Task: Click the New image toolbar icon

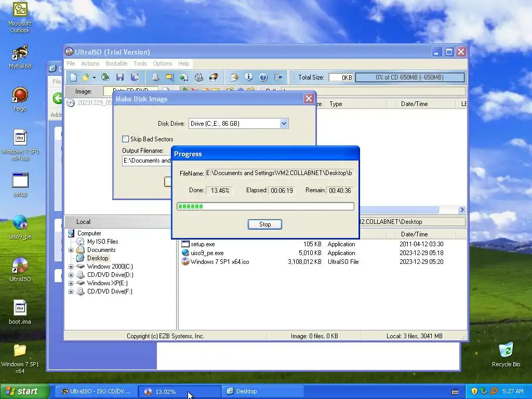Action: click(x=73, y=77)
